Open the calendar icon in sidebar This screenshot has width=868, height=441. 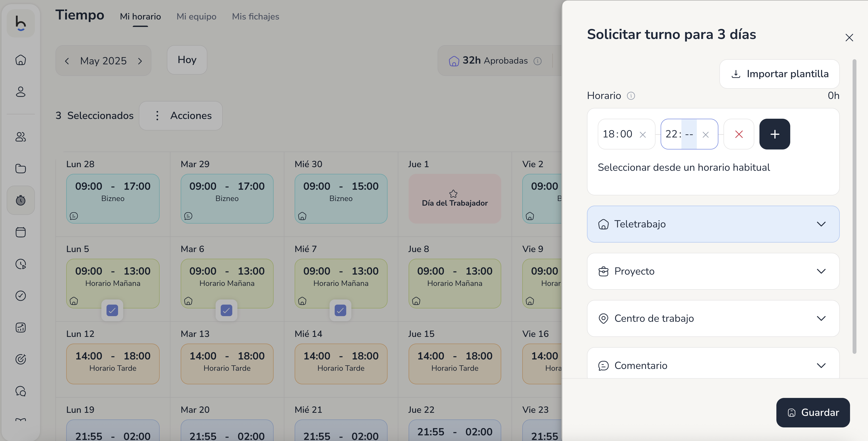(21, 232)
